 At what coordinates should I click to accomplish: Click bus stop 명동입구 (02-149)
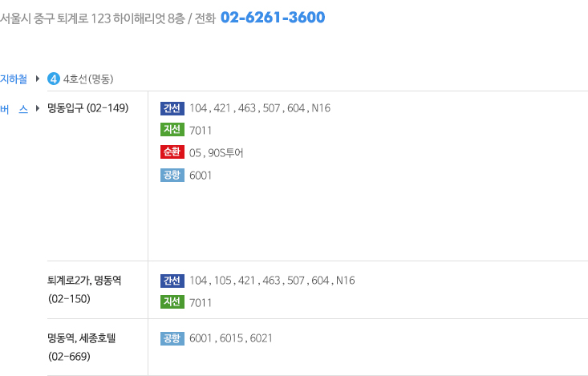pyautogui.click(x=87, y=108)
